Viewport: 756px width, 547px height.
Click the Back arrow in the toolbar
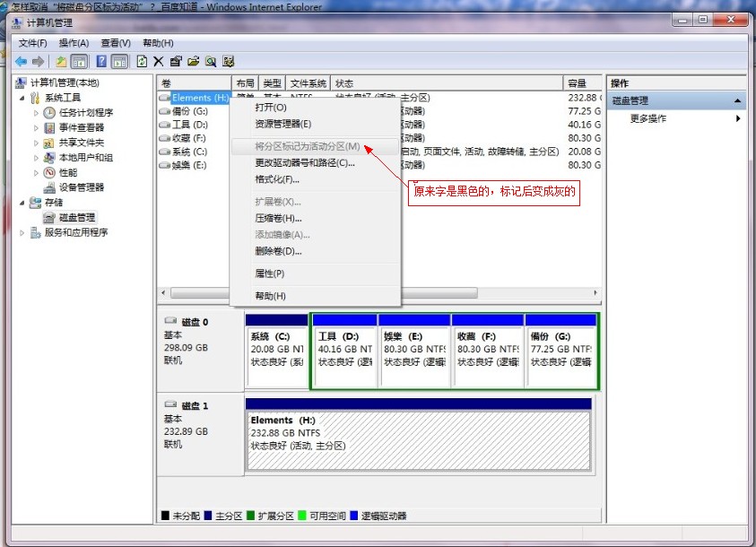coord(21,61)
